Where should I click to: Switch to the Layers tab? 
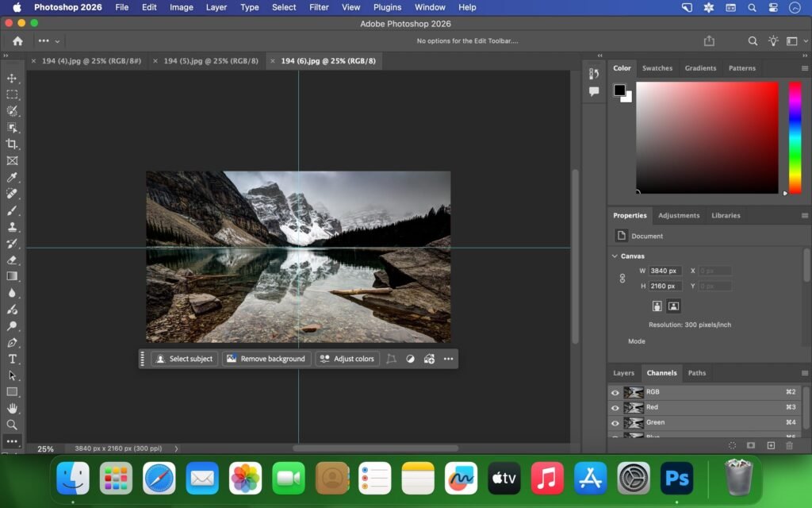click(624, 373)
